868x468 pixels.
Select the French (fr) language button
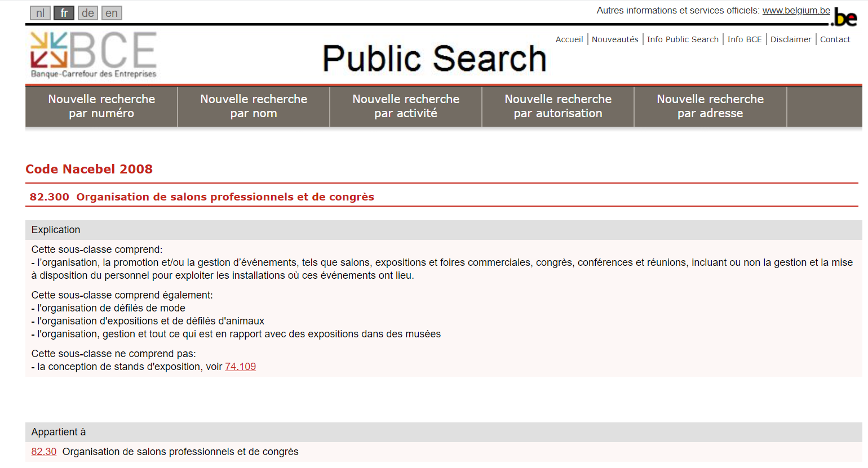click(x=64, y=13)
